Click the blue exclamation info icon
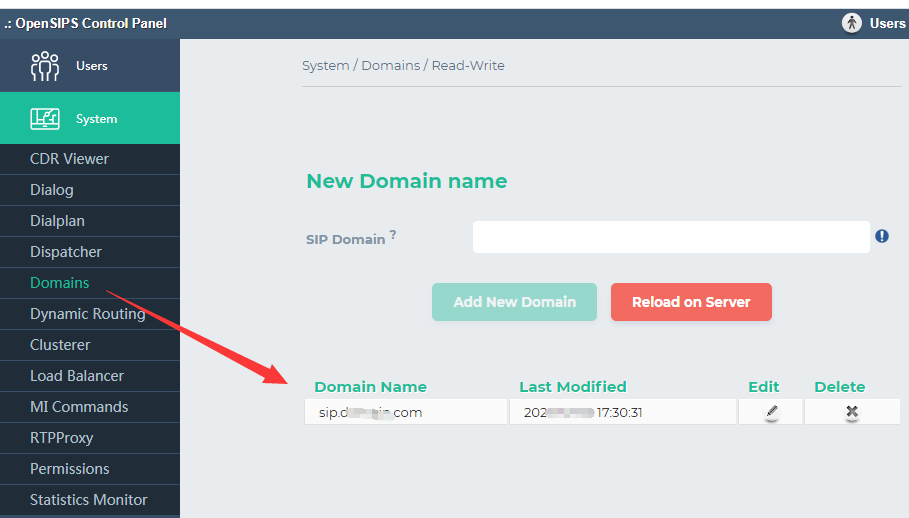909x518 pixels. 882,236
